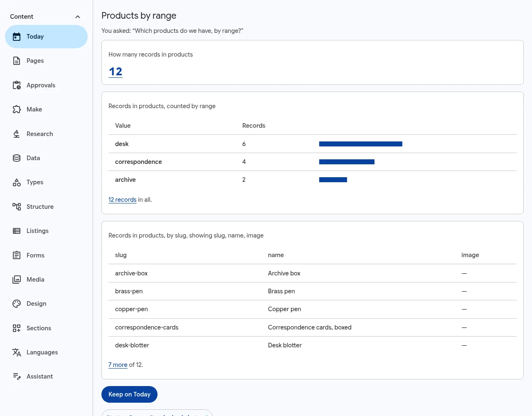Image resolution: width=532 pixels, height=416 pixels.
Task: Click the Today calendar icon
Action: 17,37
